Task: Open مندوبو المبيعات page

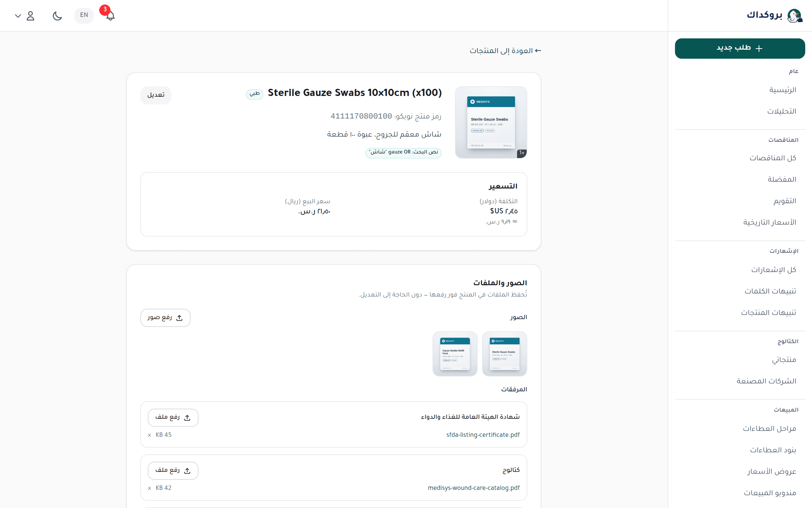Action: (x=770, y=493)
